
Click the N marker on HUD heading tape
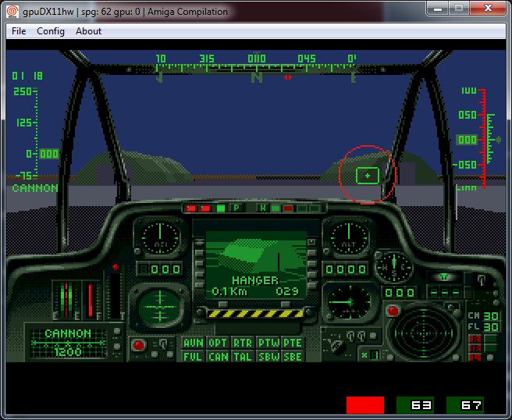point(257,78)
